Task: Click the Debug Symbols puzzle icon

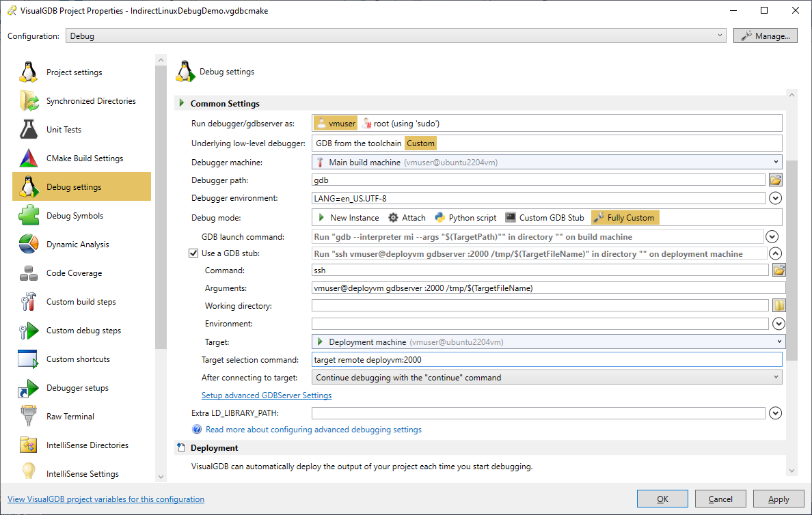Action: 29,216
